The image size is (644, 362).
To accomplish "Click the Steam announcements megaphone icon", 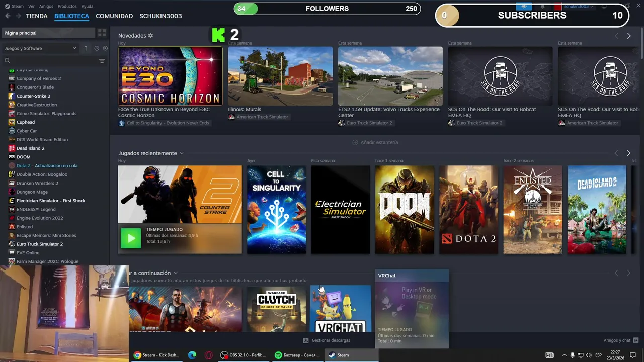I will click(524, 6).
